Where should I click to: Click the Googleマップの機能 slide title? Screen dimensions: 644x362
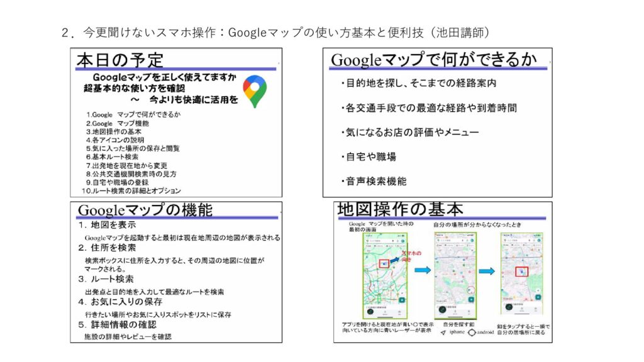point(145,210)
